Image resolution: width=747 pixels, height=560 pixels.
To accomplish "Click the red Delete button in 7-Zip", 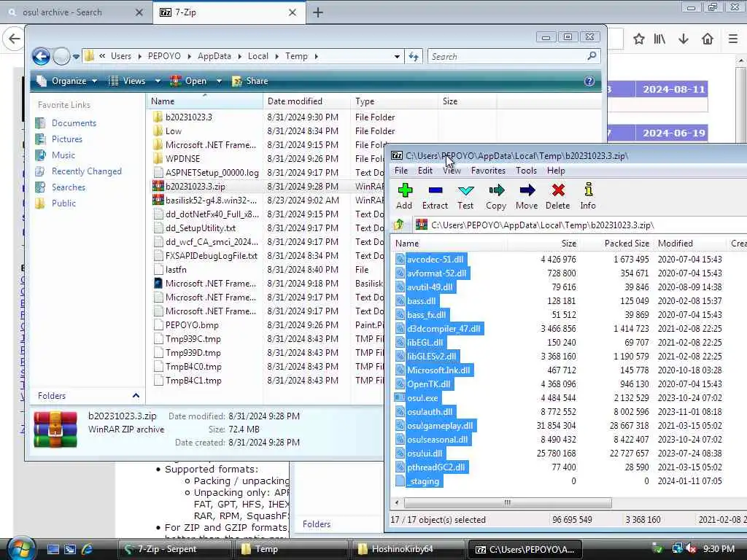I will [x=558, y=196].
